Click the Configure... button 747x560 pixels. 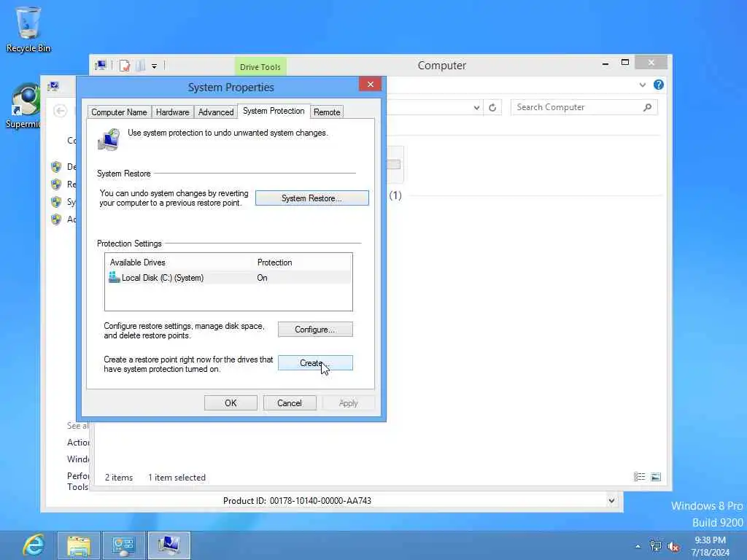315,330
